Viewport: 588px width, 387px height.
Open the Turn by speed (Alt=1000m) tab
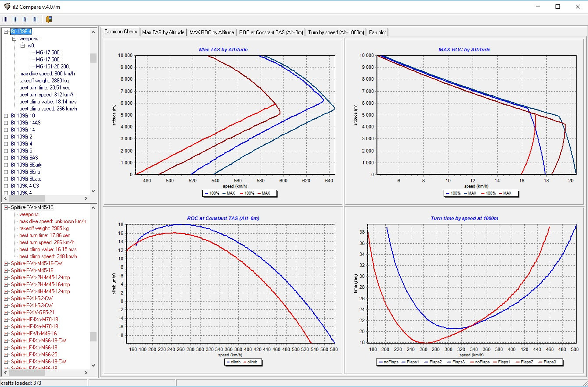click(x=336, y=32)
